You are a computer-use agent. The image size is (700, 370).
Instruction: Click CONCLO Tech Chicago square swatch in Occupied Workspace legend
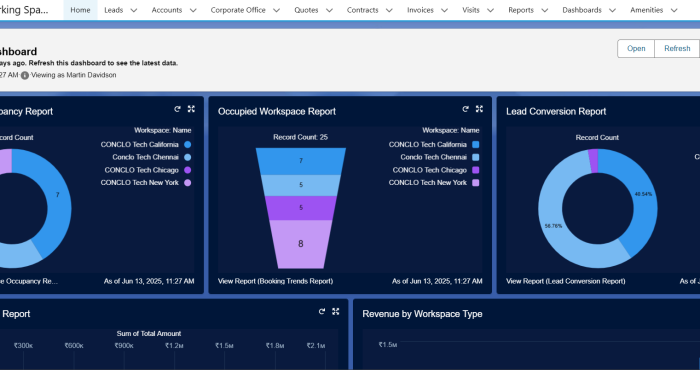click(x=475, y=170)
